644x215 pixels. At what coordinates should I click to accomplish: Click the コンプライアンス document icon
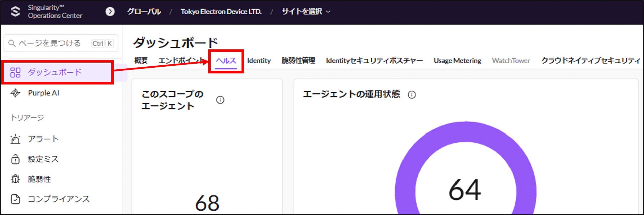[15, 199]
